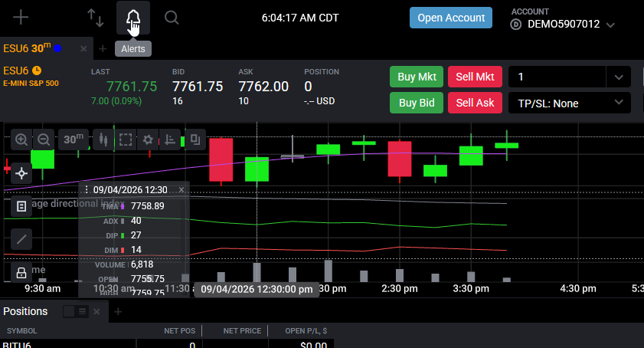Image resolution: width=644 pixels, height=348 pixels.
Task: Pop out the chart window
Action: tap(195, 140)
